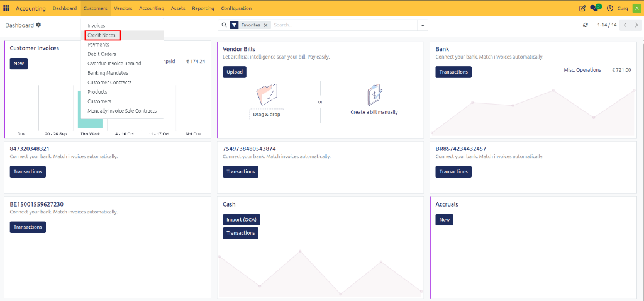Open Vendor Bills card title

tap(239, 49)
